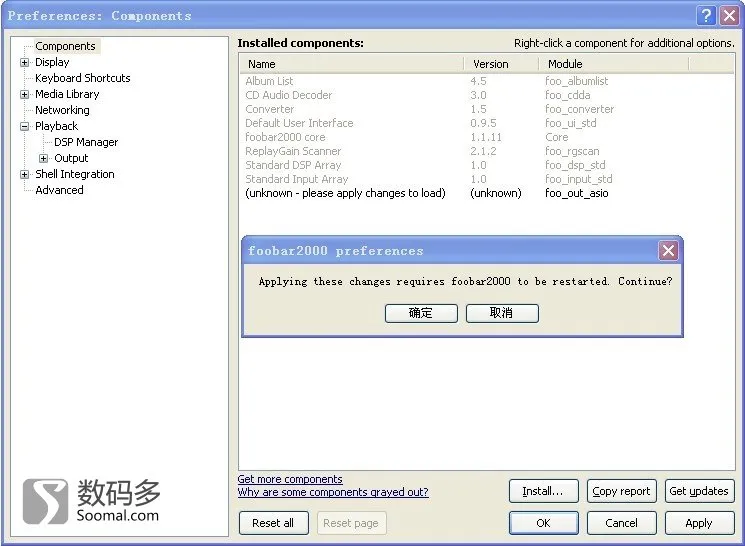Open the Shell Integration page

(x=75, y=174)
